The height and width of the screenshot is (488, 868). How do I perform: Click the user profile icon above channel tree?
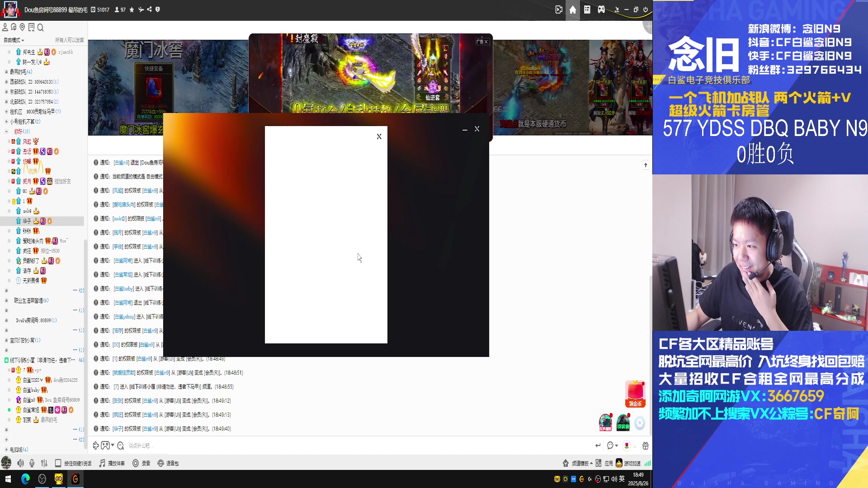click(5, 28)
